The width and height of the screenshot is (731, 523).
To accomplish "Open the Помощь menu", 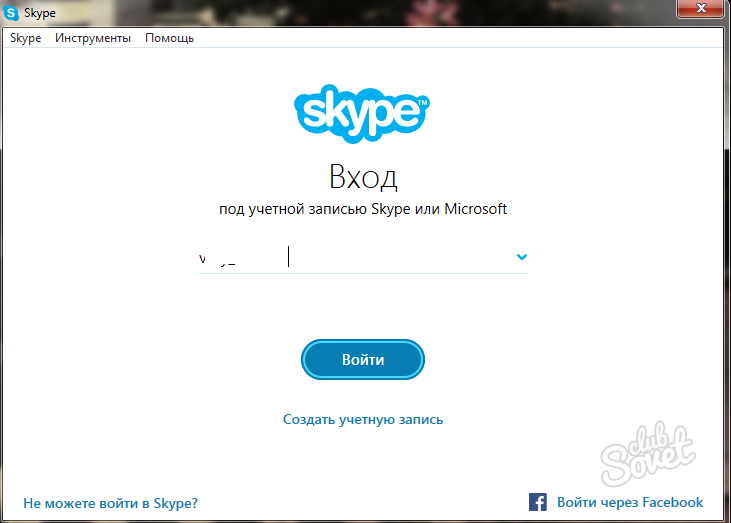I will tap(169, 38).
